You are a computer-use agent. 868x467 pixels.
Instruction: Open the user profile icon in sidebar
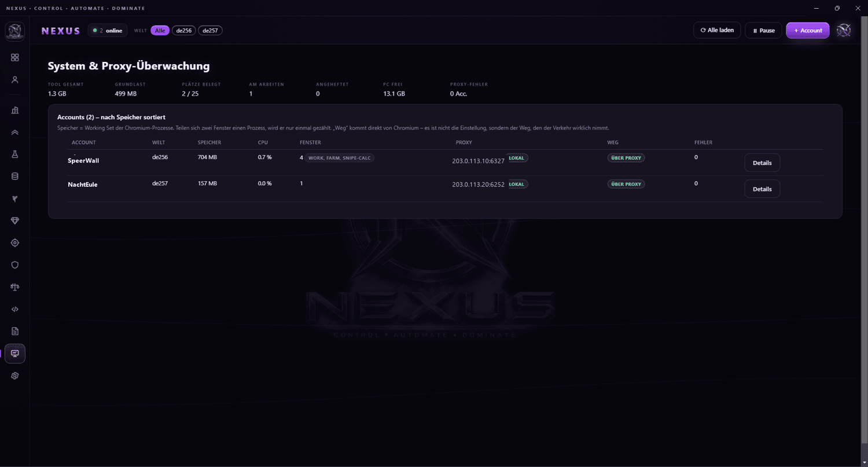[15, 80]
